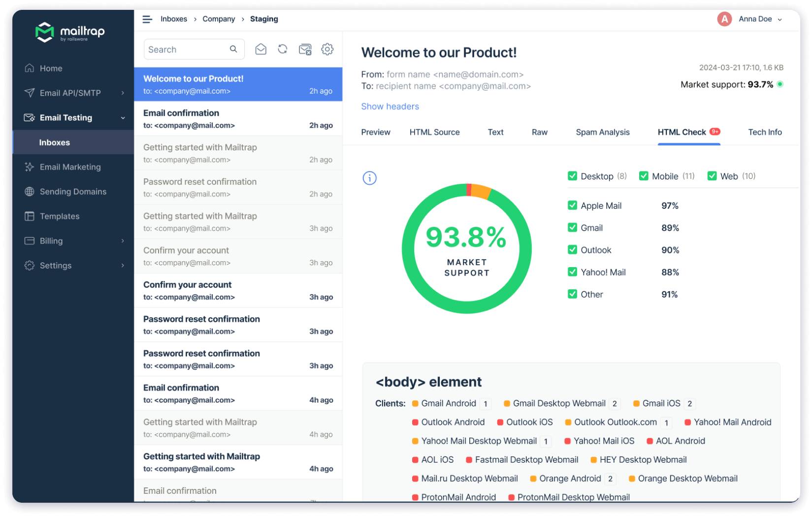This screenshot has height=517, width=812.
Task: Click the search magnifier icon
Action: coord(233,49)
